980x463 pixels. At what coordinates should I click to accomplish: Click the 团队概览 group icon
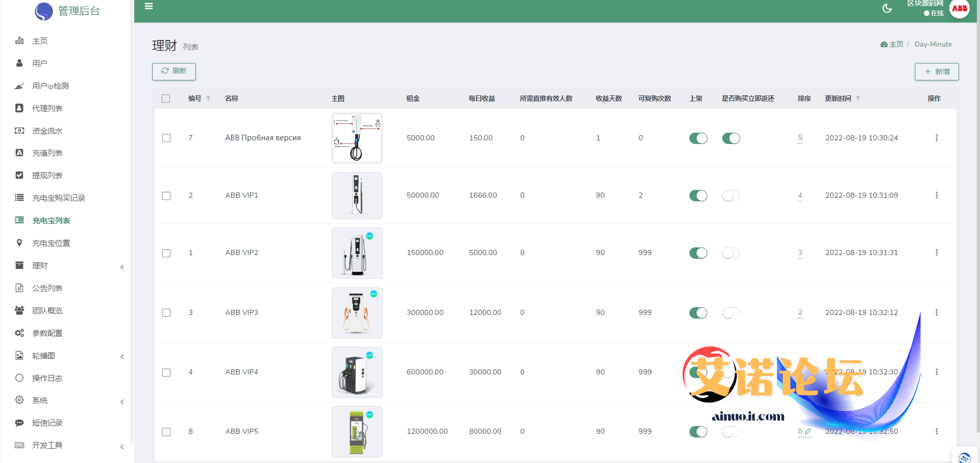point(19,310)
